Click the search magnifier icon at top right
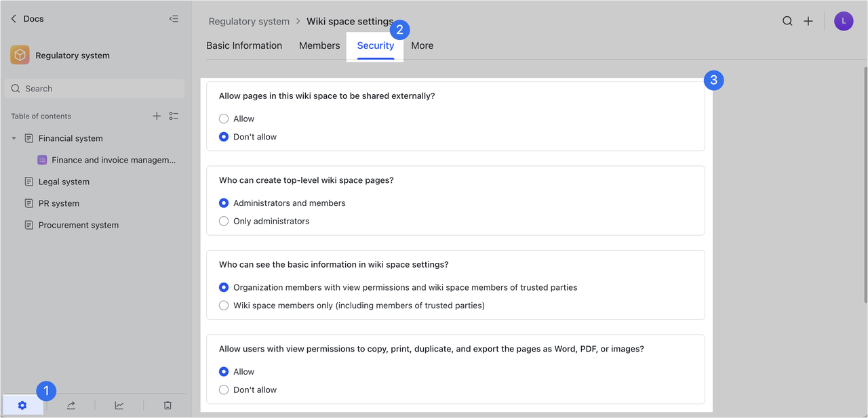 [x=787, y=21]
